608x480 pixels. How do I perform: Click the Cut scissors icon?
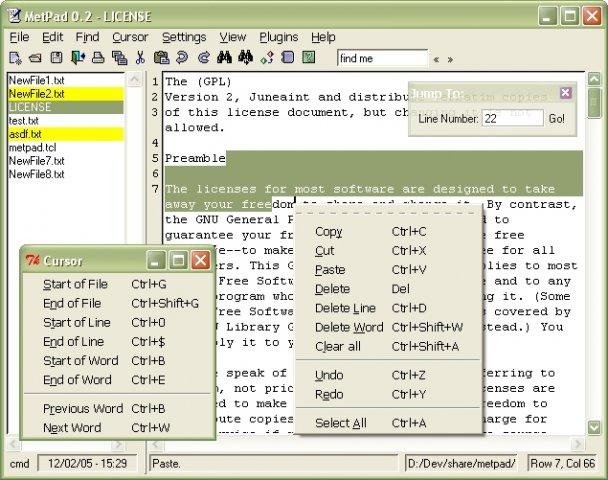140,58
